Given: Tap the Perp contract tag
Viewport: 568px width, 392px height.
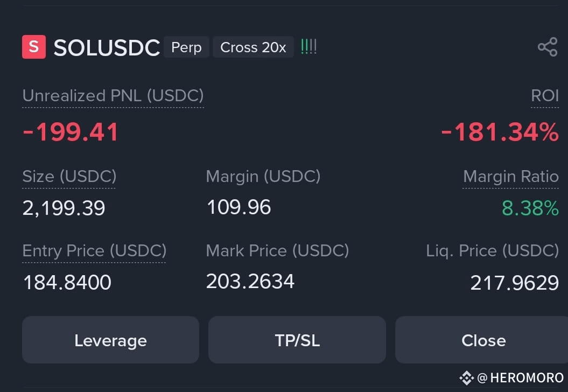Looking at the screenshot, I should tap(186, 47).
